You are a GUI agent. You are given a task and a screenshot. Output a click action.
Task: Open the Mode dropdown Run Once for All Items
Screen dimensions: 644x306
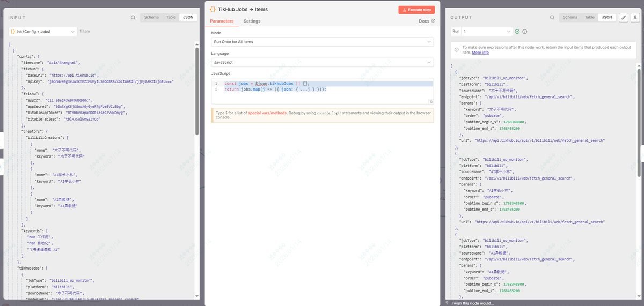coord(322,42)
